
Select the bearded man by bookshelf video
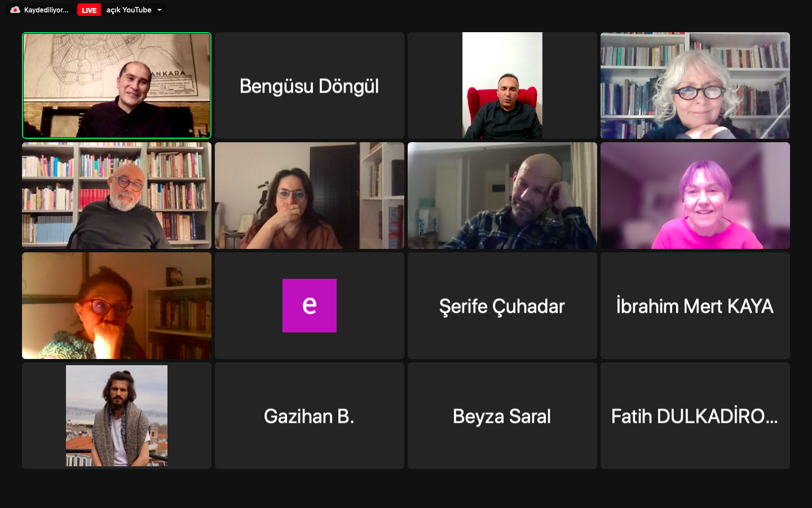[x=117, y=195]
